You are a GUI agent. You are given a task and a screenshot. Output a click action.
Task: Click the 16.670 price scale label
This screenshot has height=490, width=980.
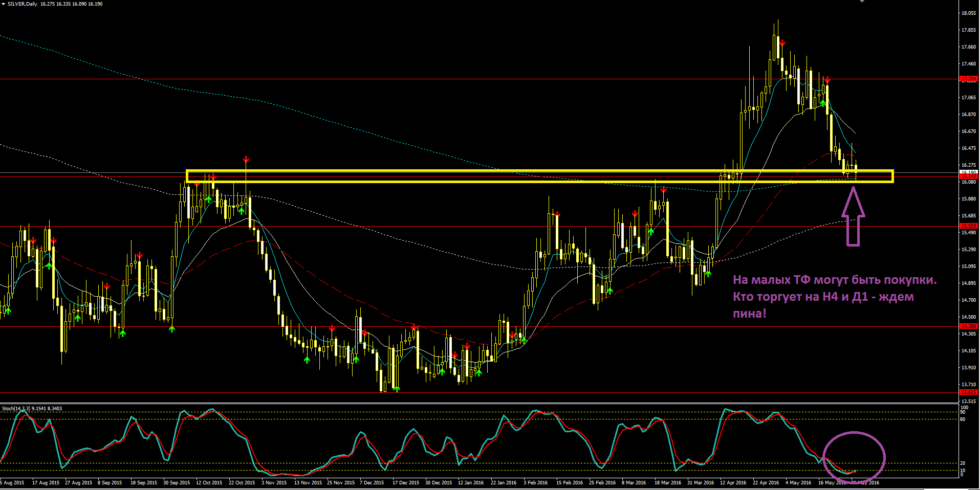[x=969, y=131]
